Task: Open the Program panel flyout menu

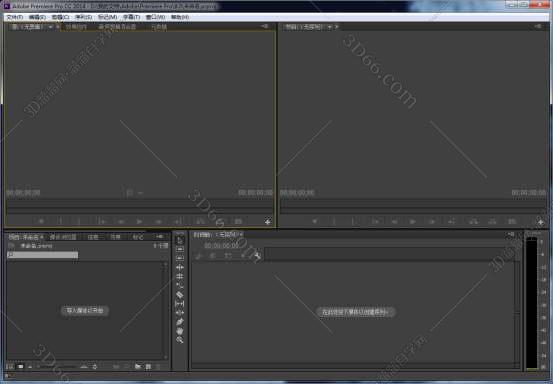Action: [538, 26]
